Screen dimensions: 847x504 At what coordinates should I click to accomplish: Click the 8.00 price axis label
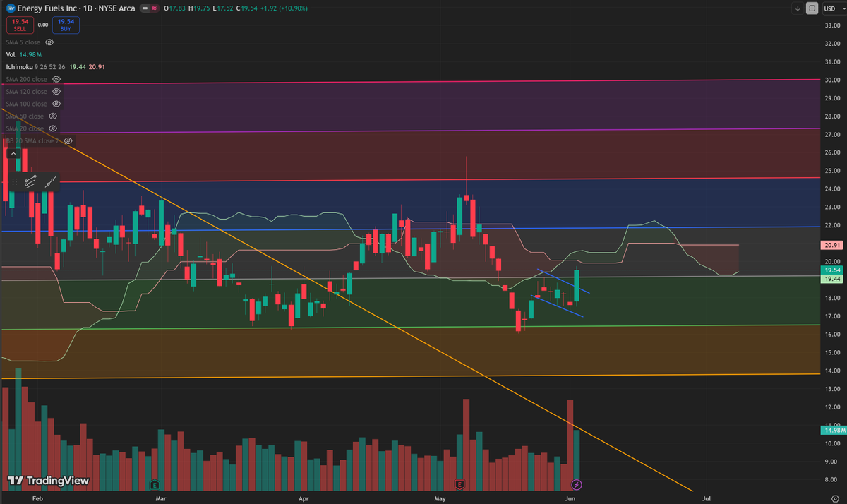[x=831, y=480]
